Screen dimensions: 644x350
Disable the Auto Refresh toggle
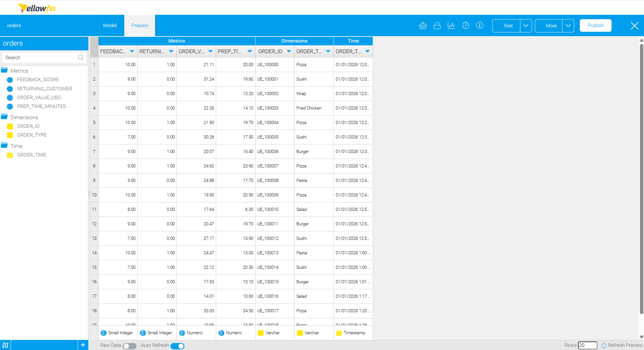(178, 345)
